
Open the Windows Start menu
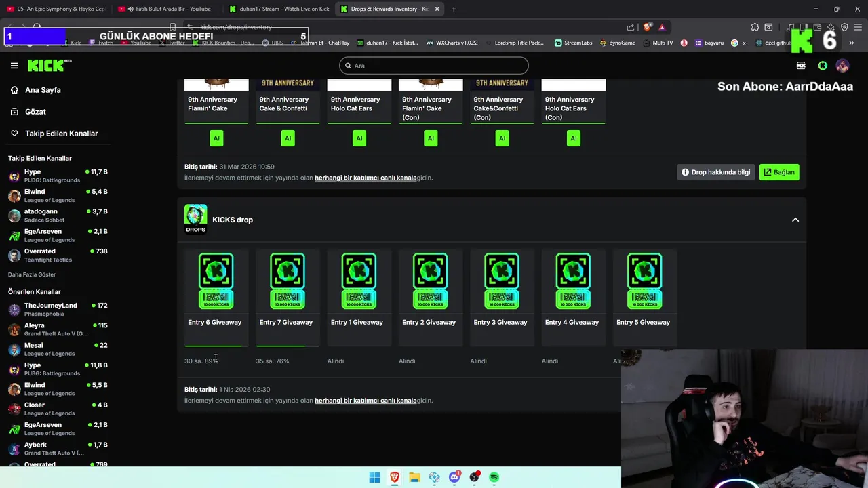[x=374, y=477]
